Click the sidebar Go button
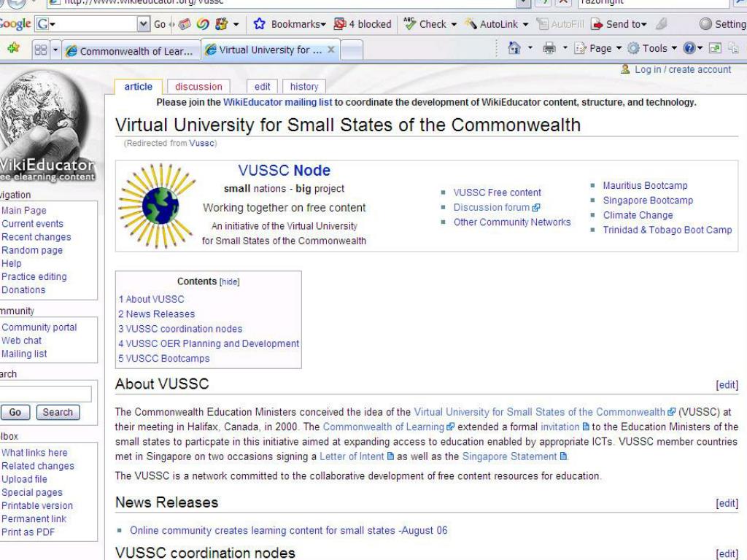 [x=15, y=413]
